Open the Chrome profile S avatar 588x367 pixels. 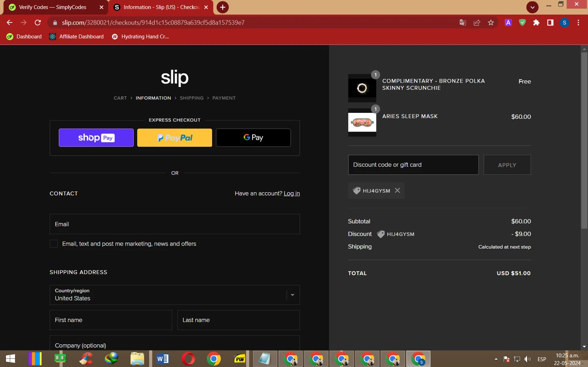tap(564, 23)
